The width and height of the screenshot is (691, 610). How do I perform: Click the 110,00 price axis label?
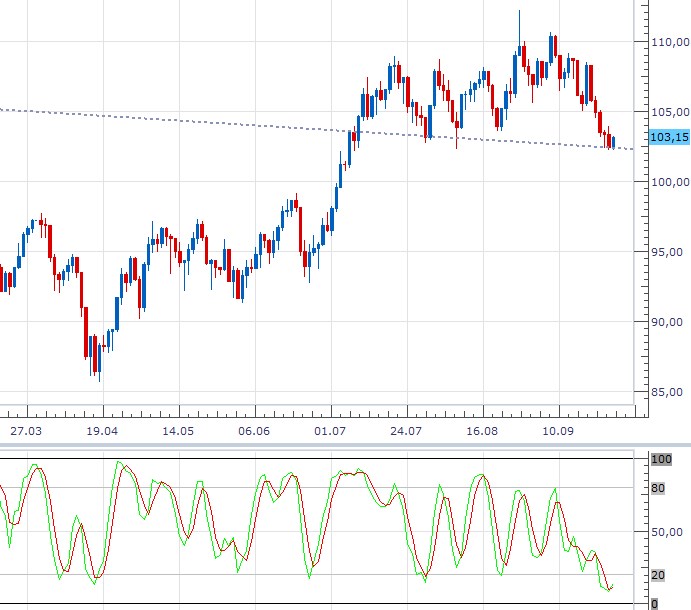(x=668, y=42)
